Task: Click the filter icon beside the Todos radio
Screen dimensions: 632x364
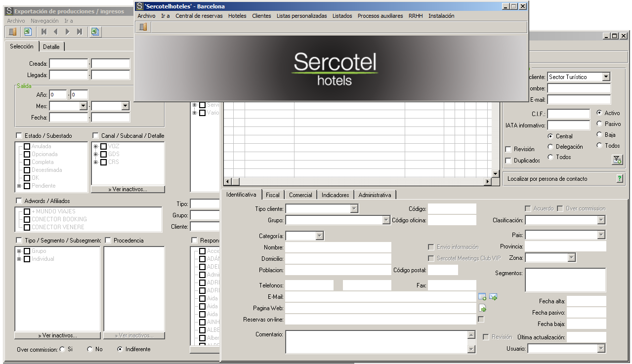Action: pyautogui.click(x=617, y=160)
